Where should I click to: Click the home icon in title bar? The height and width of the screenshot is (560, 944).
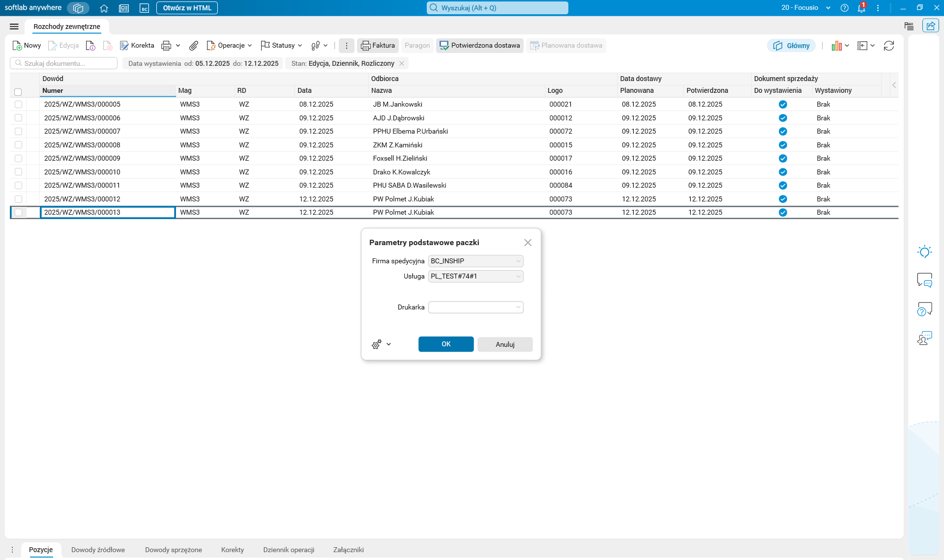point(104,8)
